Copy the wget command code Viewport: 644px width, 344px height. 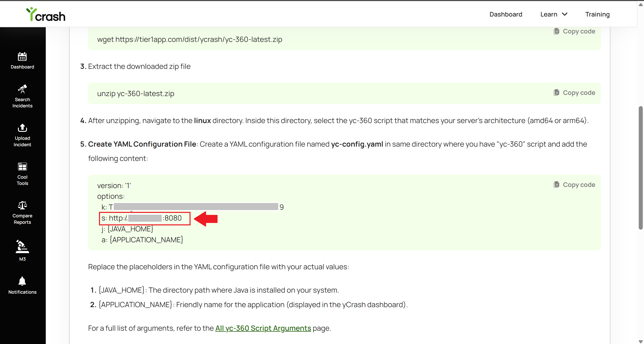[x=574, y=31]
